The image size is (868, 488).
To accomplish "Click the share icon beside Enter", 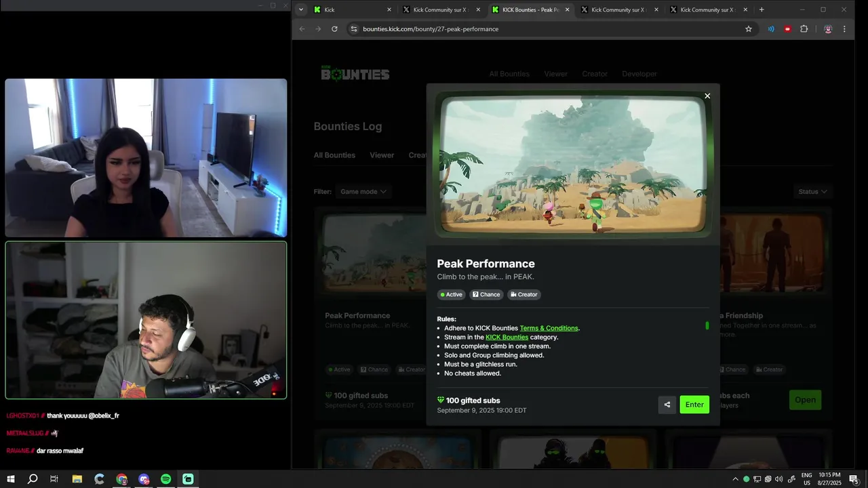I will click(x=667, y=405).
